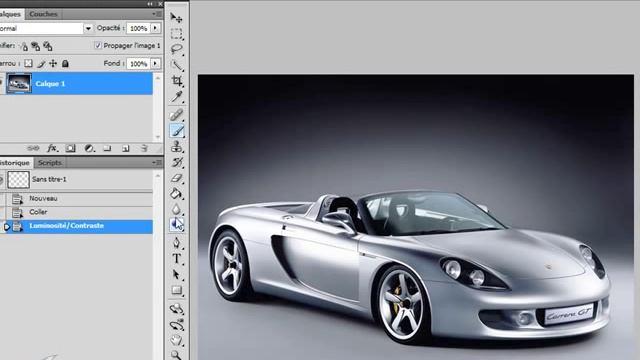Select the Lasso tool
The height and width of the screenshot is (360, 640).
(176, 49)
